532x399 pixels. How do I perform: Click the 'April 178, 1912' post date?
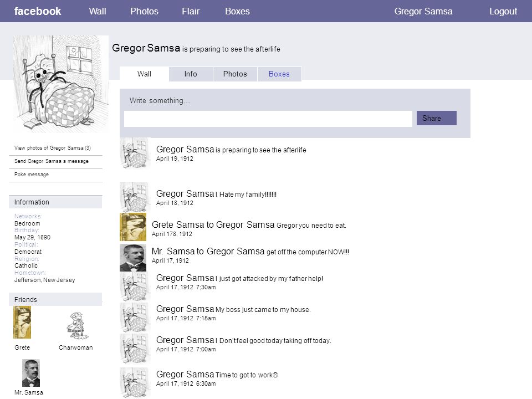172,234
